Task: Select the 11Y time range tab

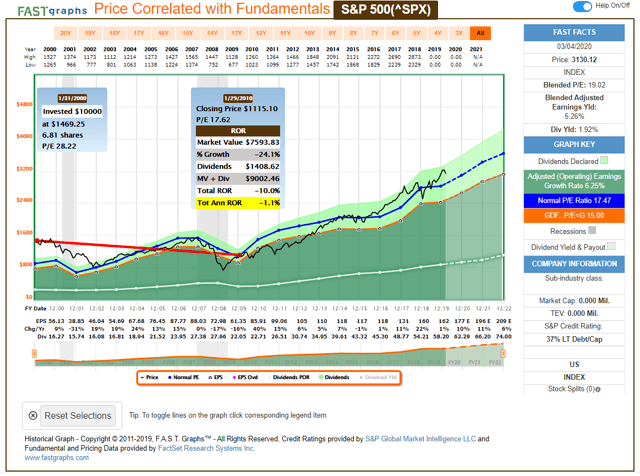Action: 285,33
